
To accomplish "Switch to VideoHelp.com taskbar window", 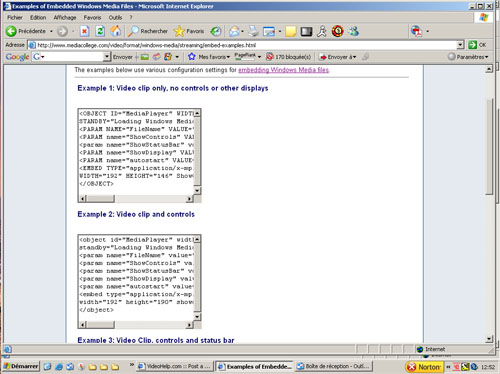I will click(175, 366).
